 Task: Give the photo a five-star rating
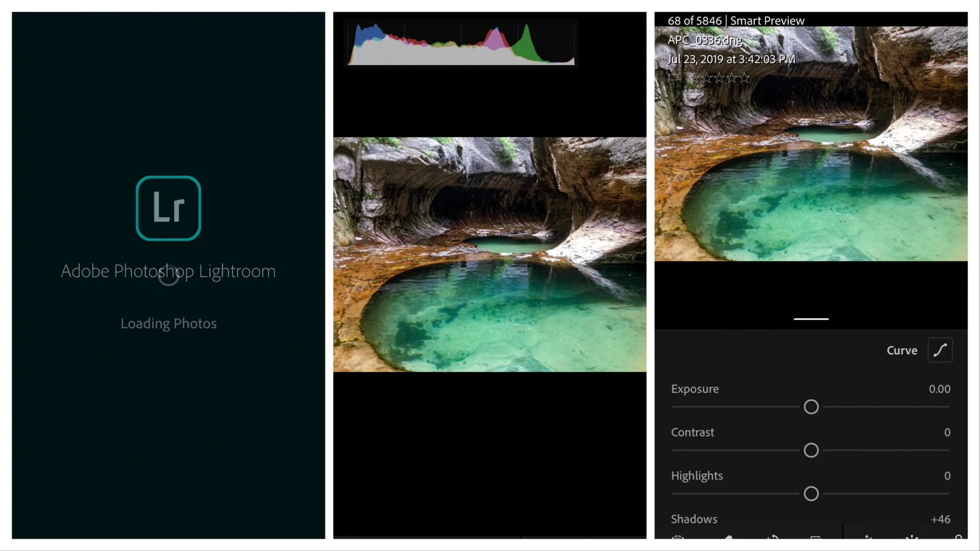click(745, 77)
